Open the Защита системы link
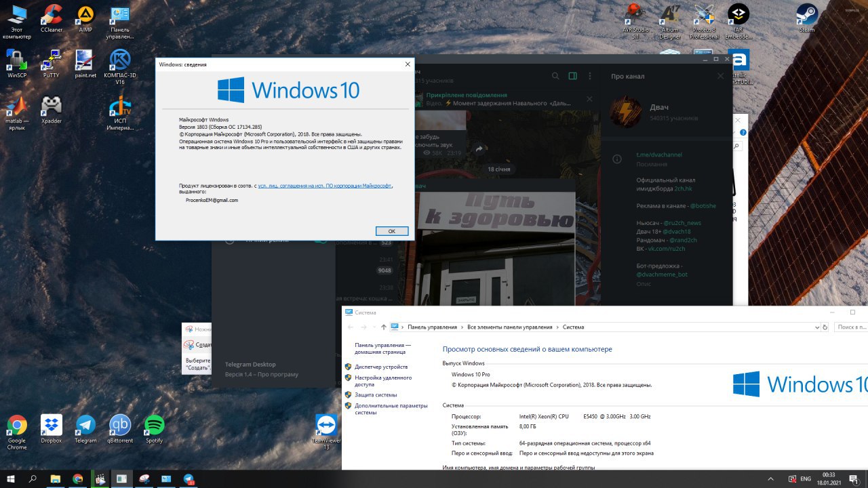868x488 pixels. pos(376,394)
